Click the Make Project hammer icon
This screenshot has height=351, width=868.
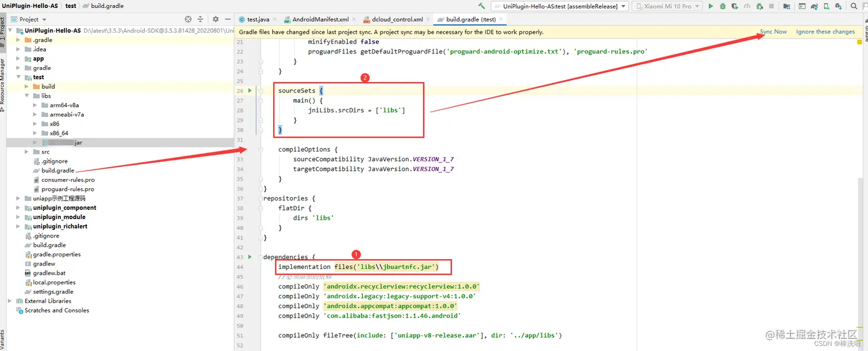coord(481,6)
